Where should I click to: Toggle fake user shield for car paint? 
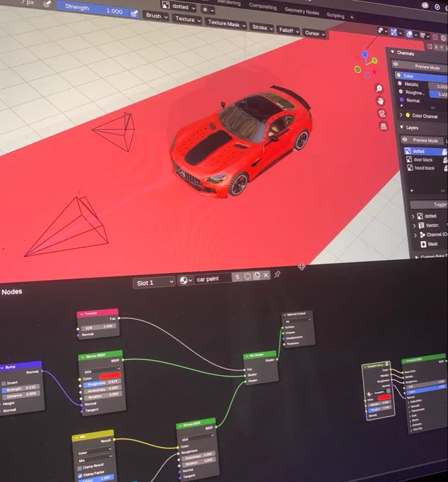click(x=247, y=276)
